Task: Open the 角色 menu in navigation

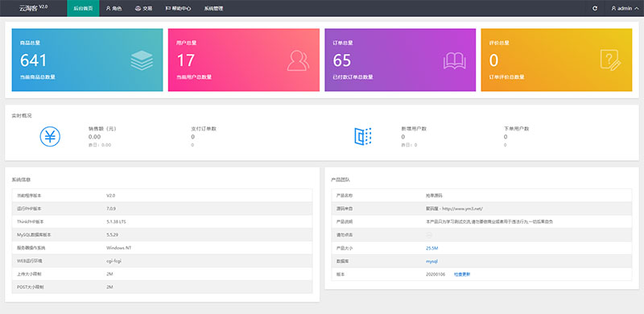Action: click(114, 8)
